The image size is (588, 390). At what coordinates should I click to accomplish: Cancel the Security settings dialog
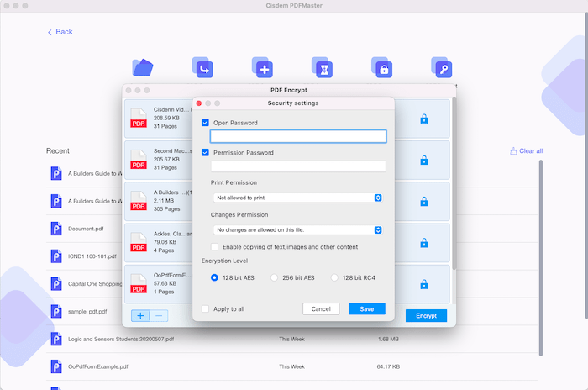click(321, 309)
